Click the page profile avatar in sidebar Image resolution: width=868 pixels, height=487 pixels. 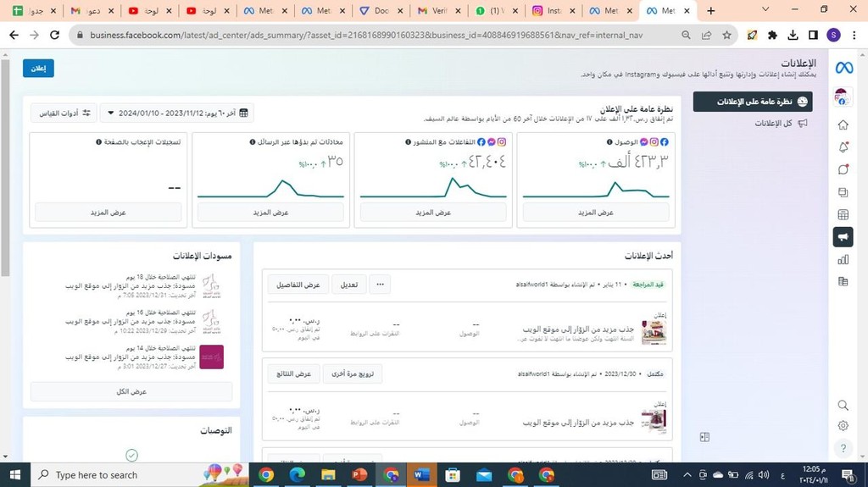click(x=842, y=97)
